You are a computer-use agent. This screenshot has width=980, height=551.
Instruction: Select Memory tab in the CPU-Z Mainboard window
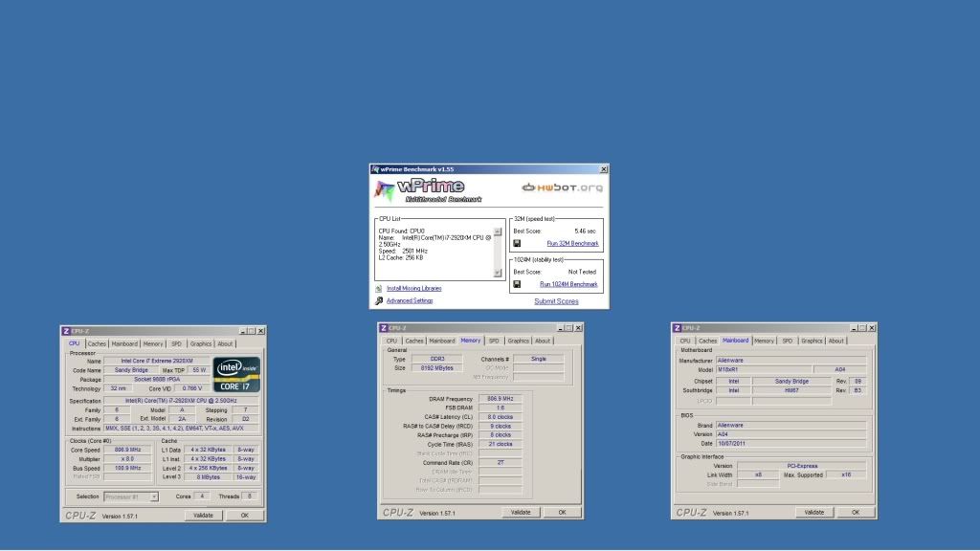(x=764, y=342)
